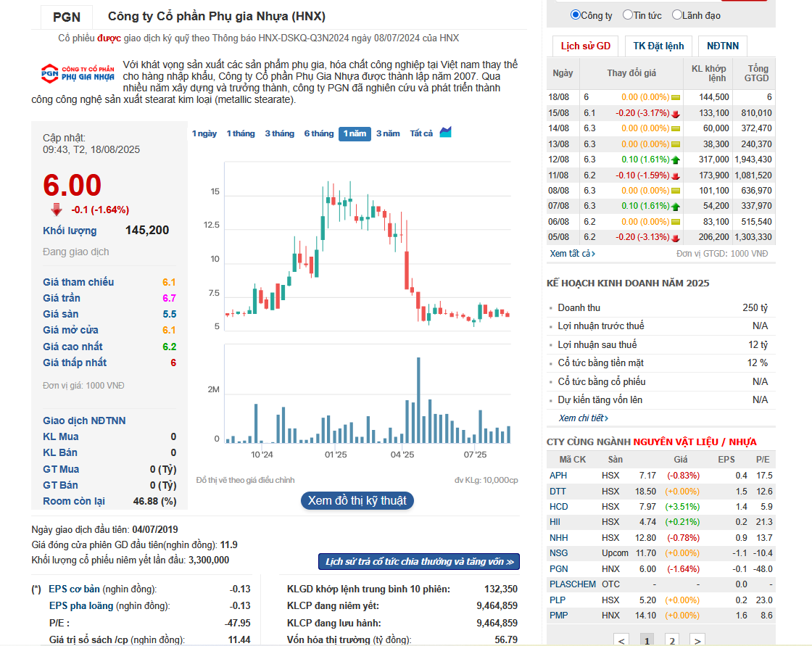This screenshot has height=646, width=812.
Task: Click the EPS cơ bản link
Action: coord(74,589)
